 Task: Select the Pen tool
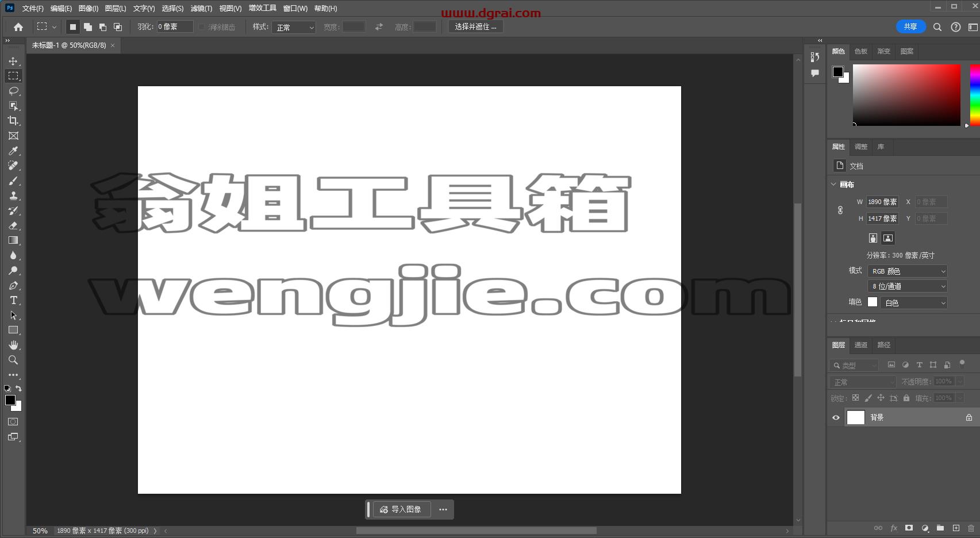13,285
